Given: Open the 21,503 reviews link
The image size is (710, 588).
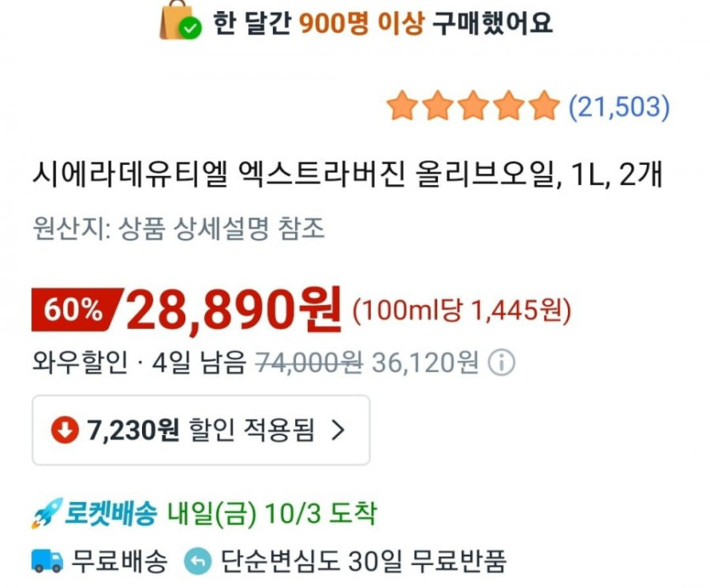Looking at the screenshot, I should 619,107.
